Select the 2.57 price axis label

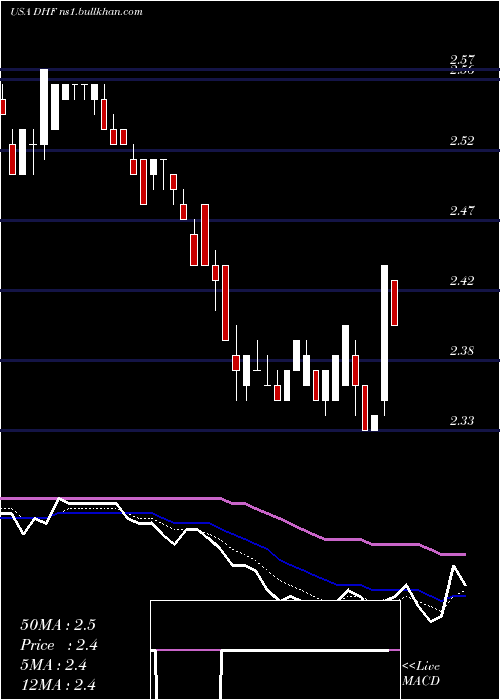click(462, 60)
